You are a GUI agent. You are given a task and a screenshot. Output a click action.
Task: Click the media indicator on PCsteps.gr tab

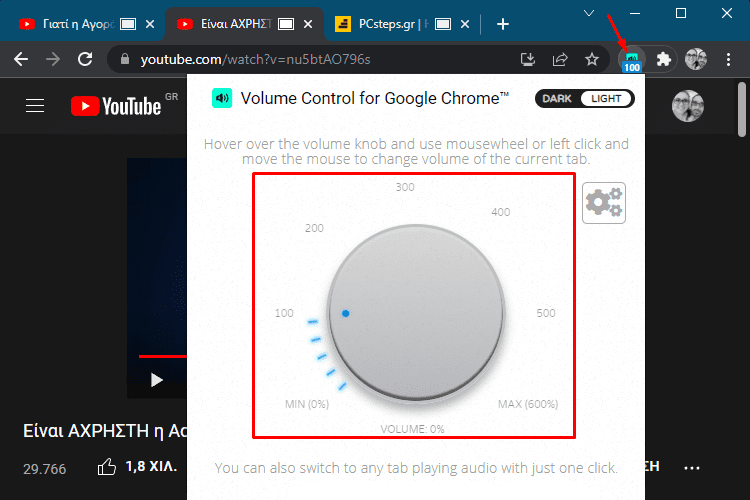click(x=443, y=24)
